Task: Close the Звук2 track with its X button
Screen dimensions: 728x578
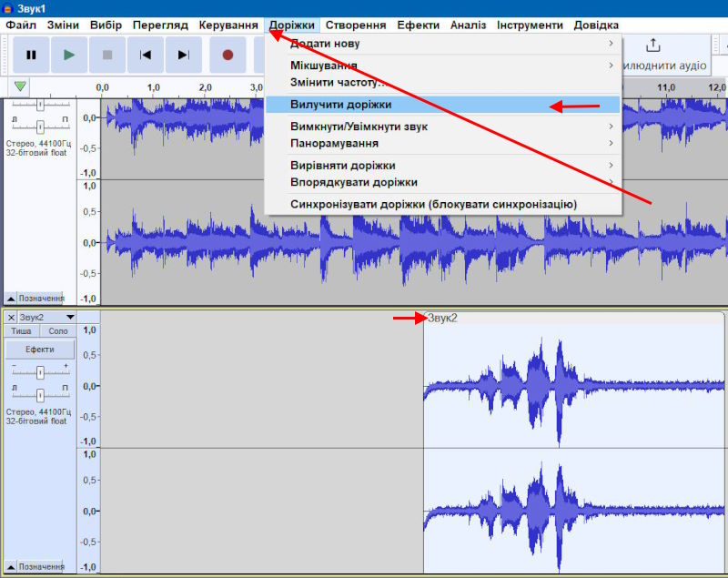Action: (x=11, y=318)
